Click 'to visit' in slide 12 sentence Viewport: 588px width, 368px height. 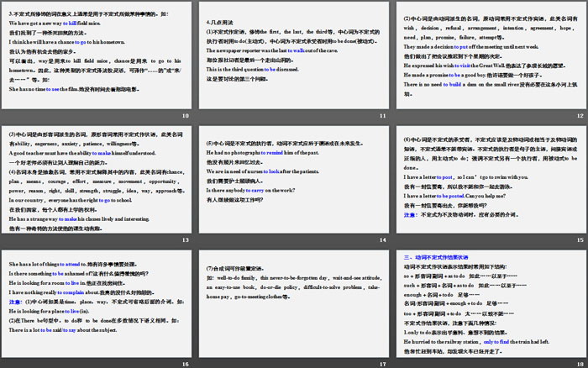[x=462, y=66]
